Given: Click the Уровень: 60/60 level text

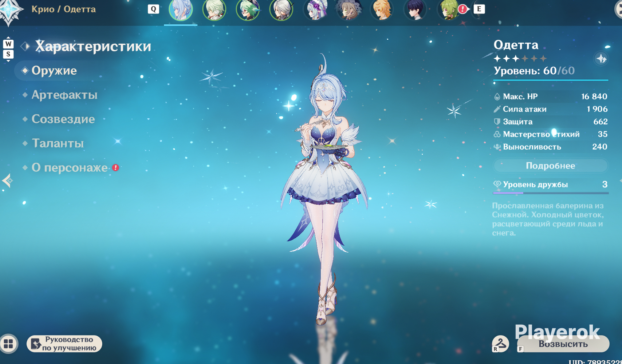Looking at the screenshot, I should [x=534, y=71].
